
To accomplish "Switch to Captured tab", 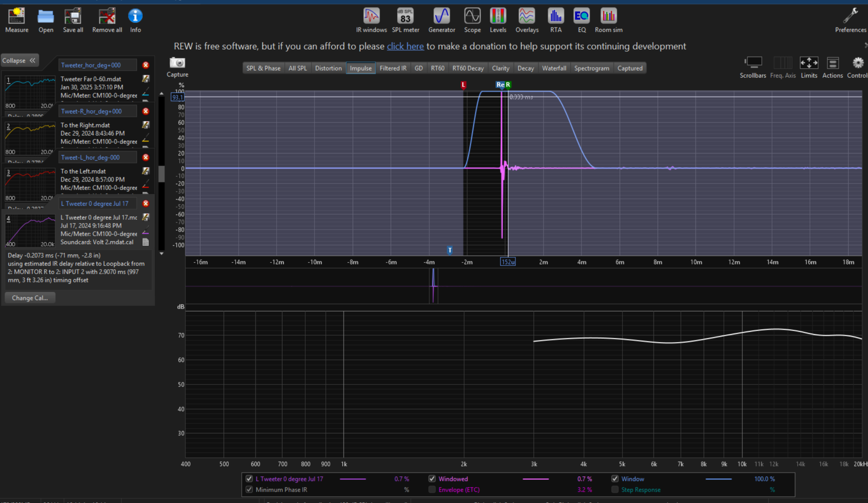I will click(x=630, y=68).
